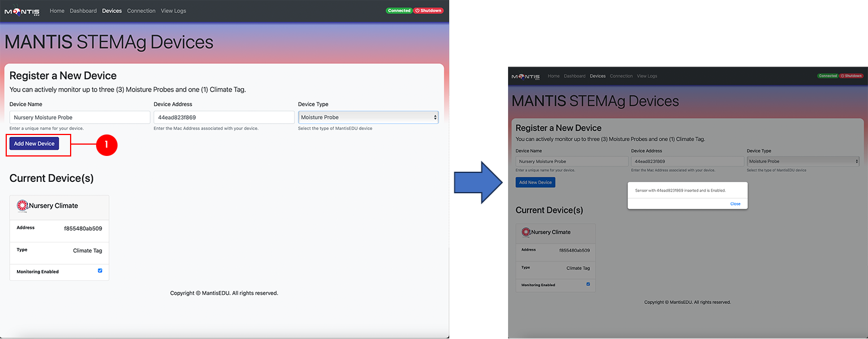868x339 pixels.
Task: Click the Device Address field in left screenshot
Action: click(224, 117)
